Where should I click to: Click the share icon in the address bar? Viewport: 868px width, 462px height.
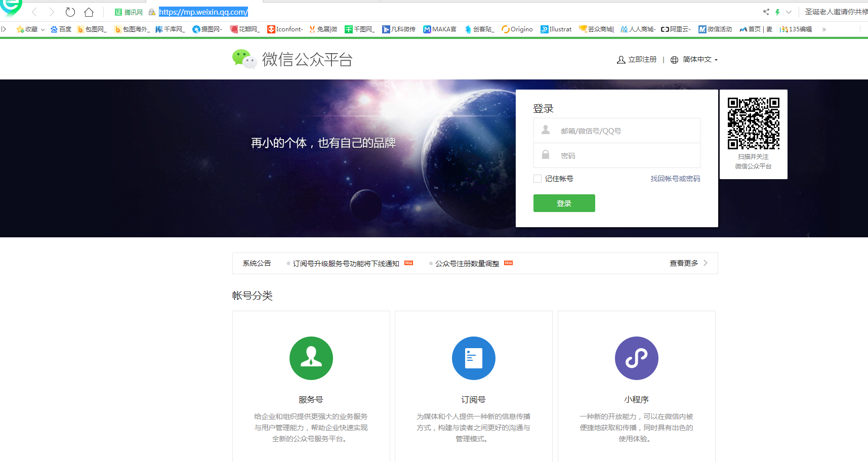coord(766,12)
